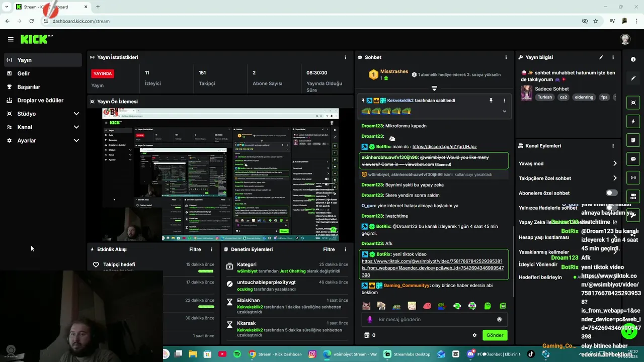The height and width of the screenshot is (362, 644).
Task: Click the pencil icon in right sidebar
Action: click(633, 78)
